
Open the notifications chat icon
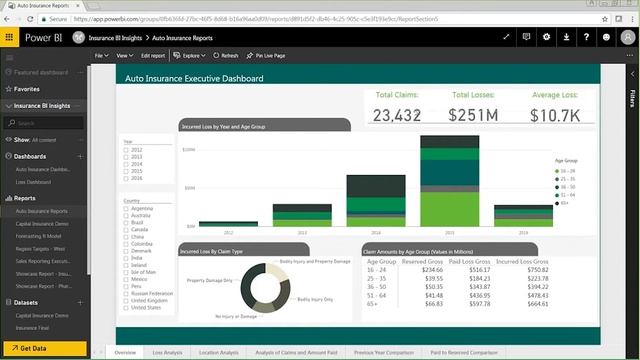coord(526,37)
